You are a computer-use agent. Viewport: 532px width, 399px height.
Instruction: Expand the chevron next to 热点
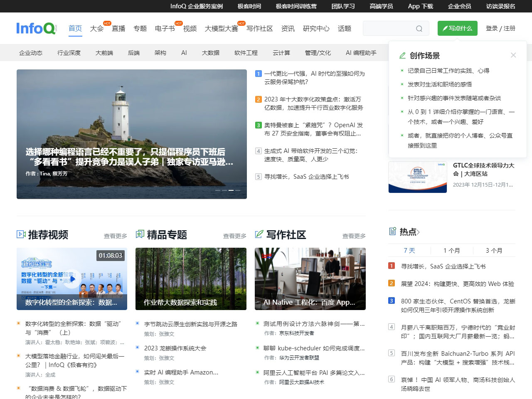(x=419, y=232)
